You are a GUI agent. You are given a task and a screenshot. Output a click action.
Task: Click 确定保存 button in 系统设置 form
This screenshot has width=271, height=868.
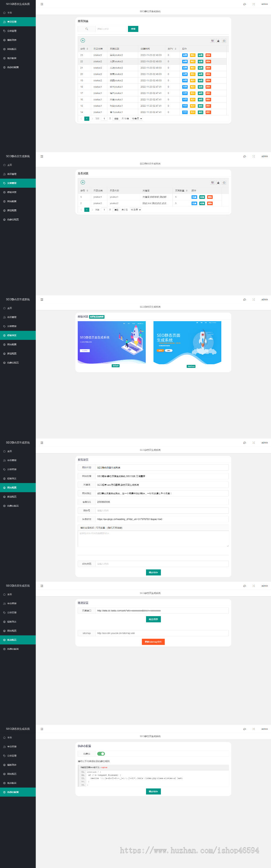coord(153,572)
